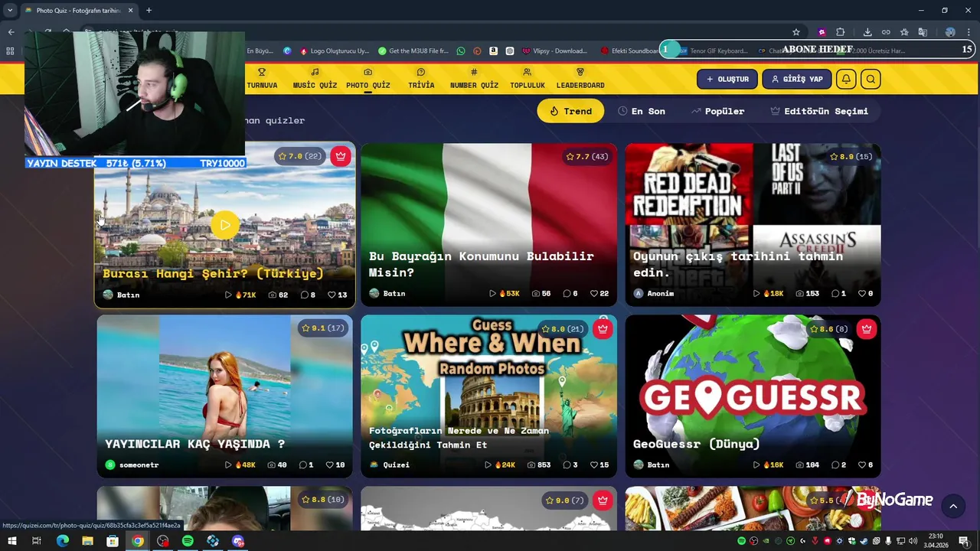Click the 7.7 rating on flag quiz

point(587,156)
